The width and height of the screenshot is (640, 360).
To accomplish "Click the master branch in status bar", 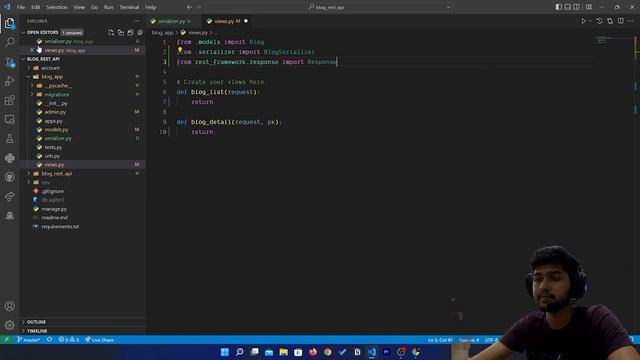I will coord(29,340).
